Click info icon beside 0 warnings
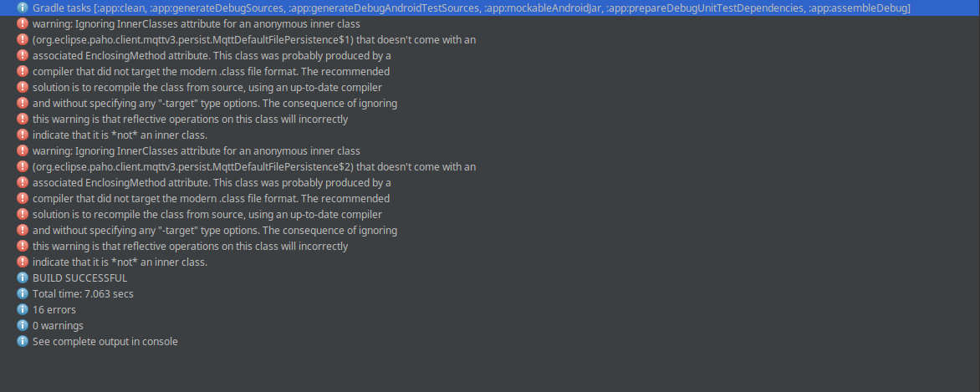 pyautogui.click(x=23, y=326)
